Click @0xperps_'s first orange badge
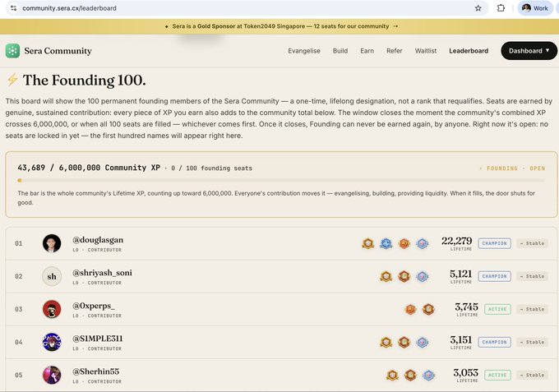 (x=411, y=309)
